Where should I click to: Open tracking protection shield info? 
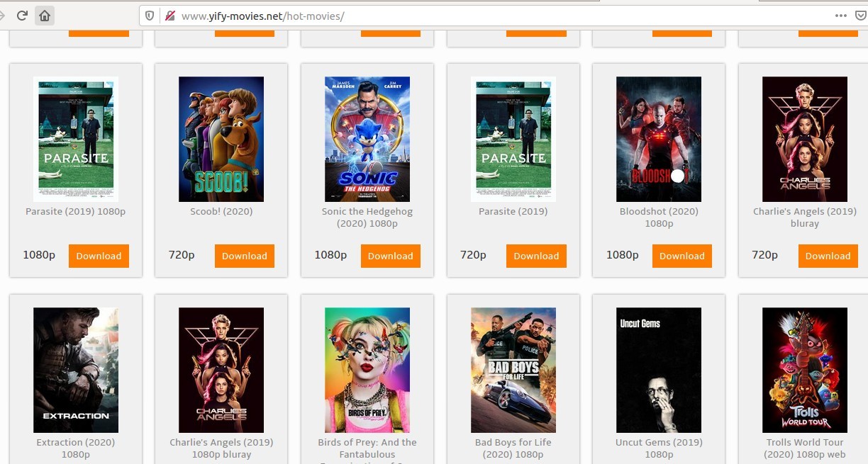click(150, 16)
